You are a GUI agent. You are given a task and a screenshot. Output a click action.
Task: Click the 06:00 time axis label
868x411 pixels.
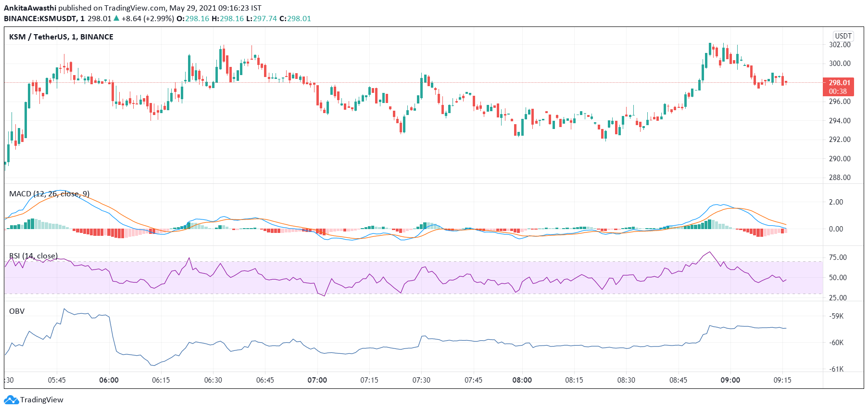(x=109, y=380)
